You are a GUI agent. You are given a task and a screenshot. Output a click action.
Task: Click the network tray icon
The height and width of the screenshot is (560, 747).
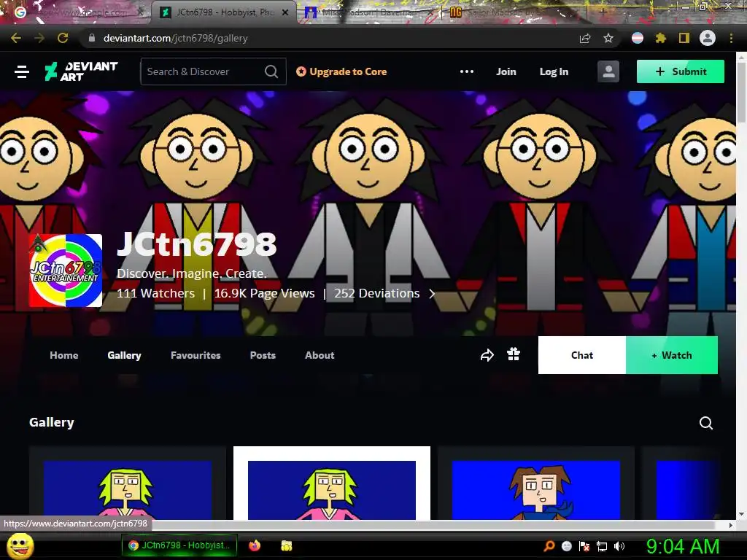pyautogui.click(x=602, y=546)
